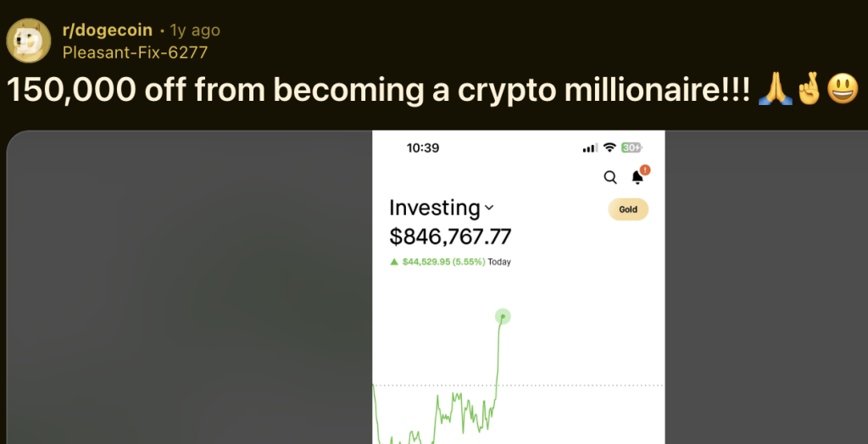Open the notification bell
Image resolution: width=868 pixels, height=444 pixels.
click(637, 177)
